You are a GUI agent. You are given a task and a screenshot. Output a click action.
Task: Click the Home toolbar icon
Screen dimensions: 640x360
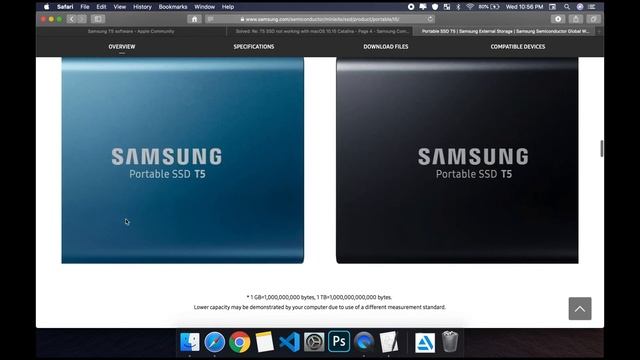point(194,19)
